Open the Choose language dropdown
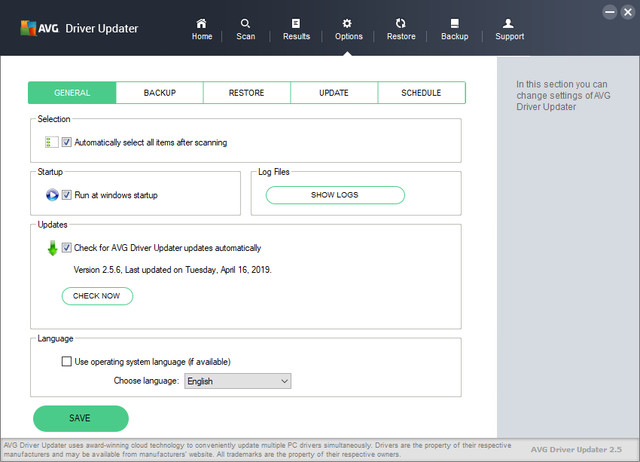This screenshot has width=640, height=462. [238, 381]
